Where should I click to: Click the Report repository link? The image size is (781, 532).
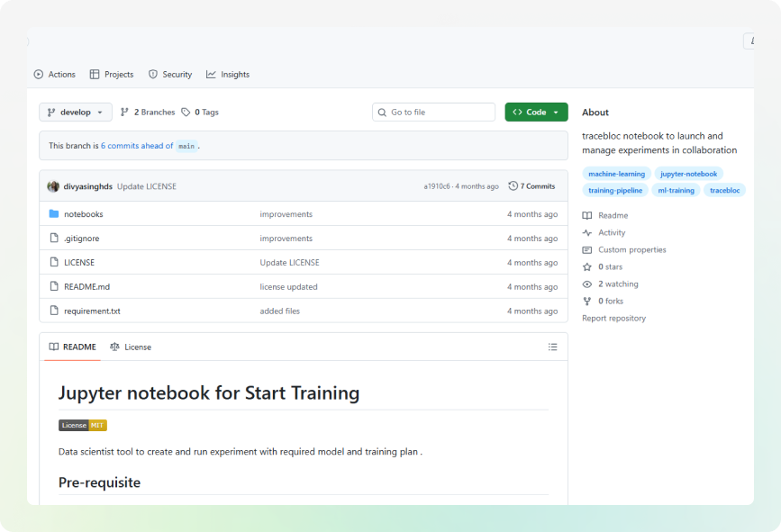pos(613,319)
